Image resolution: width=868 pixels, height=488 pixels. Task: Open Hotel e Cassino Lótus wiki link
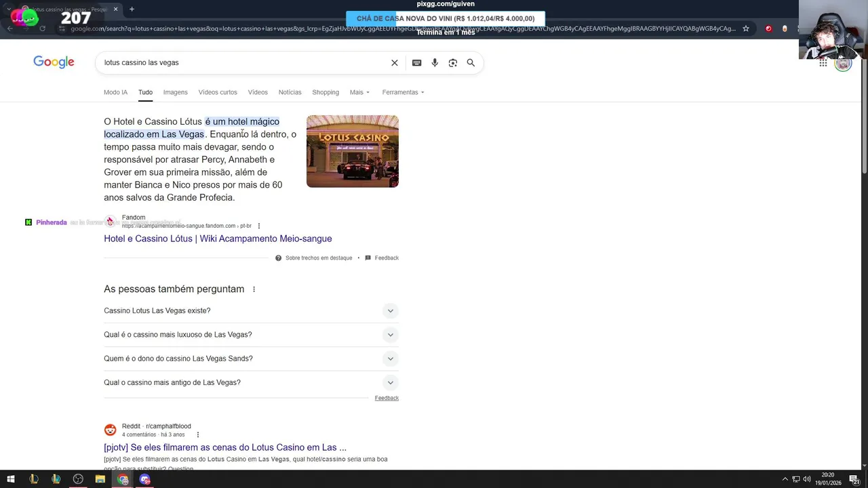[x=218, y=239]
